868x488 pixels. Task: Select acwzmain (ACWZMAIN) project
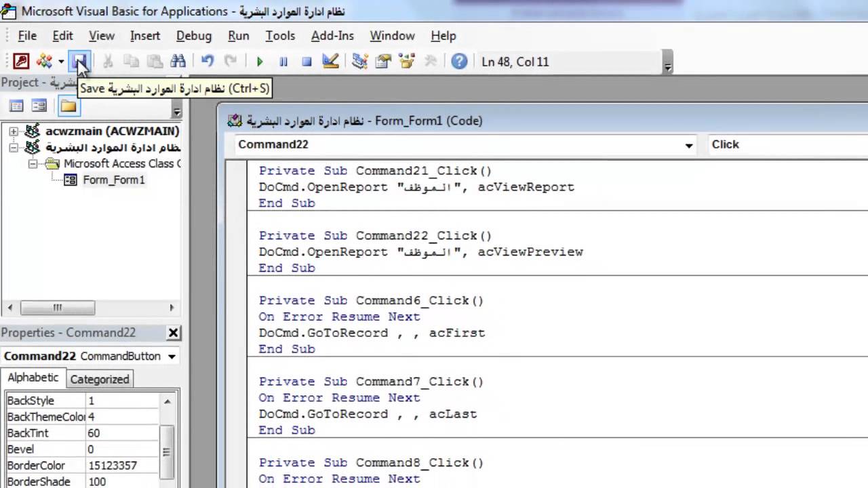point(112,131)
